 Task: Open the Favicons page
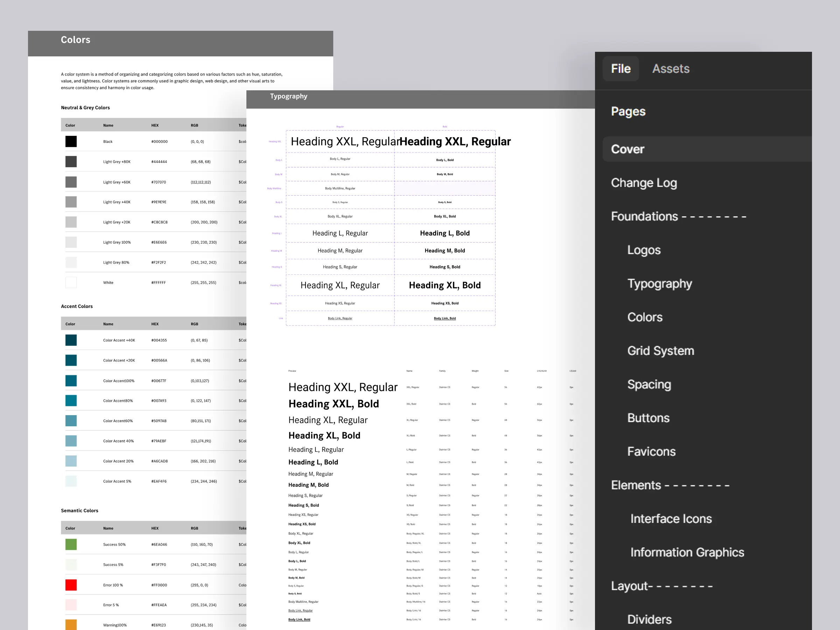click(x=651, y=451)
